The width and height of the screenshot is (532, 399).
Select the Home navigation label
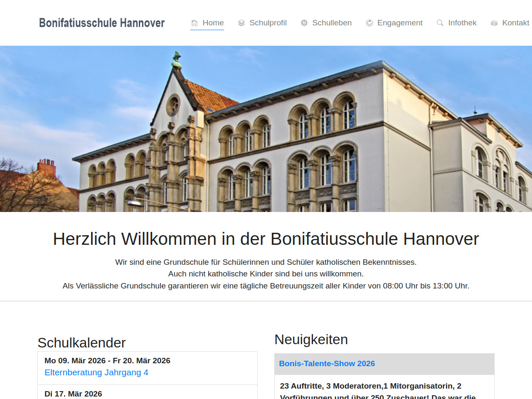point(213,23)
